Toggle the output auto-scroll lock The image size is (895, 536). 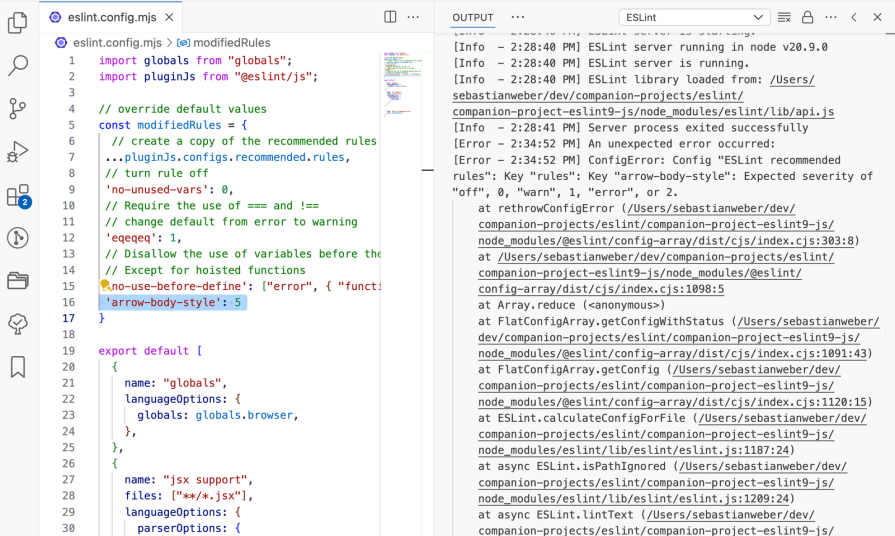click(x=807, y=17)
